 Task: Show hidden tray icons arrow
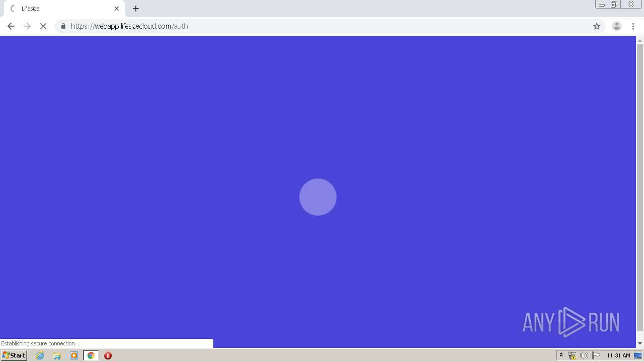tap(561, 355)
